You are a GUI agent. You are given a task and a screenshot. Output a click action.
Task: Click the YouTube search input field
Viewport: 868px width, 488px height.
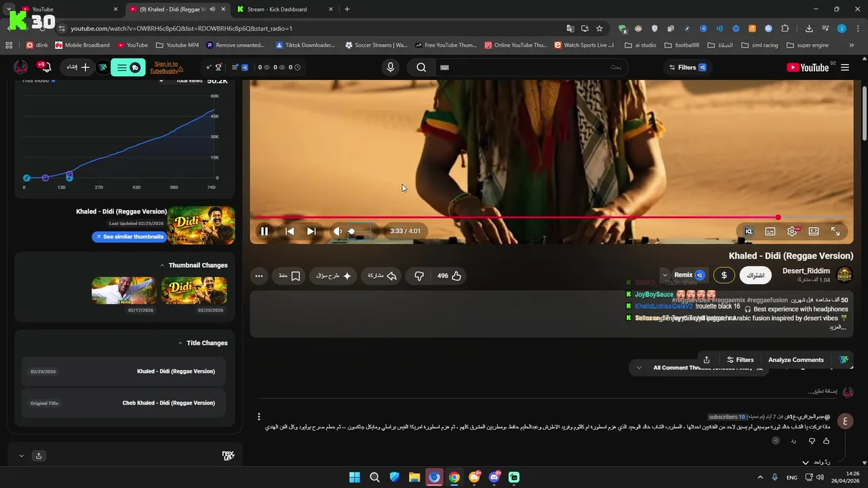coord(531,67)
